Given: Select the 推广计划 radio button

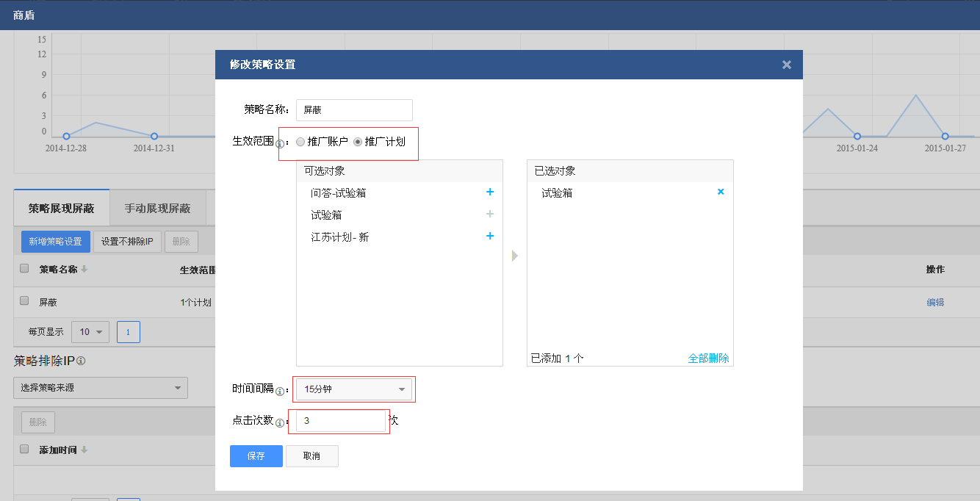Looking at the screenshot, I should pos(358,142).
